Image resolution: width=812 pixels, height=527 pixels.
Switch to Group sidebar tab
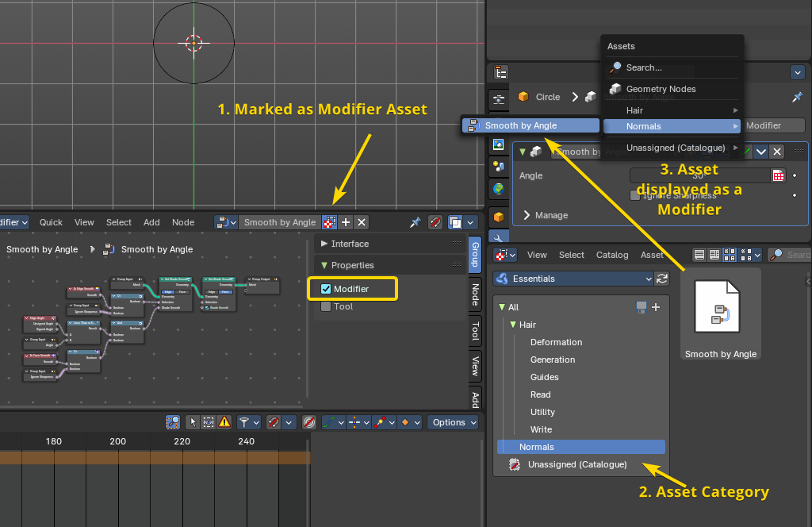pyautogui.click(x=475, y=254)
